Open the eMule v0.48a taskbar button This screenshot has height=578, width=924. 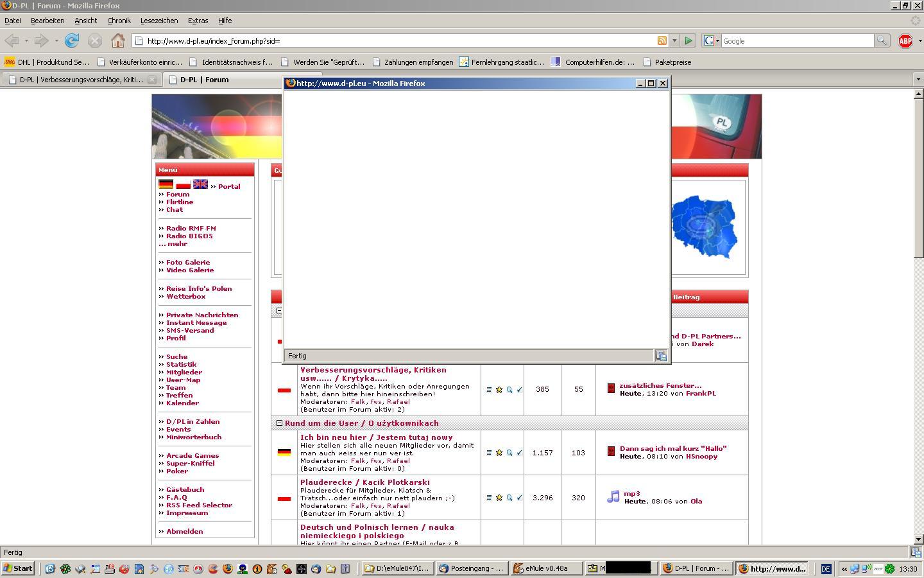pos(545,568)
